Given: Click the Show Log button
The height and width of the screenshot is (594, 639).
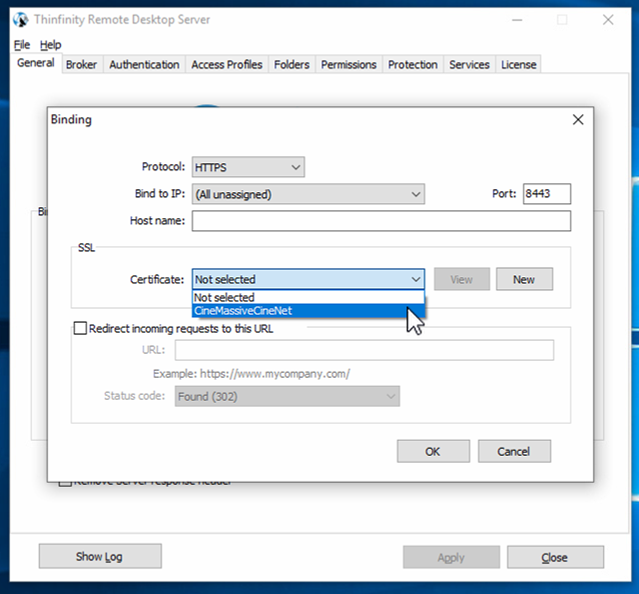Looking at the screenshot, I should pyautogui.click(x=99, y=557).
